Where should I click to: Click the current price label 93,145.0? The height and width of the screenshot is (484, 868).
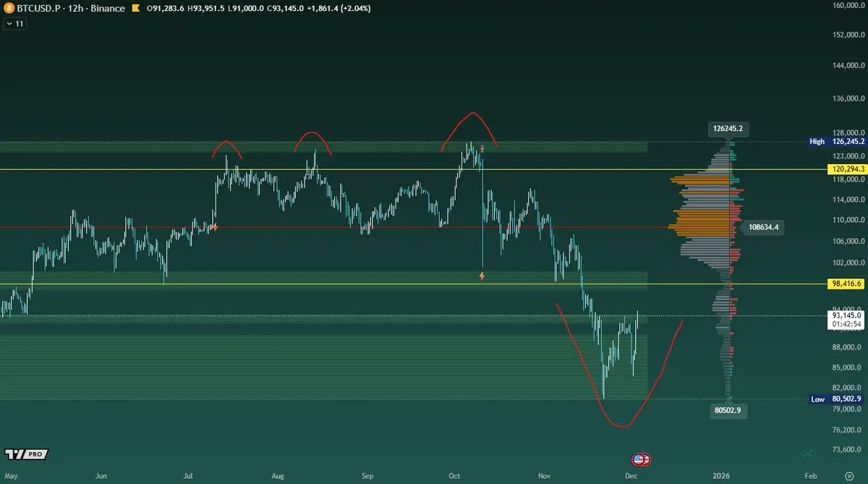point(846,315)
